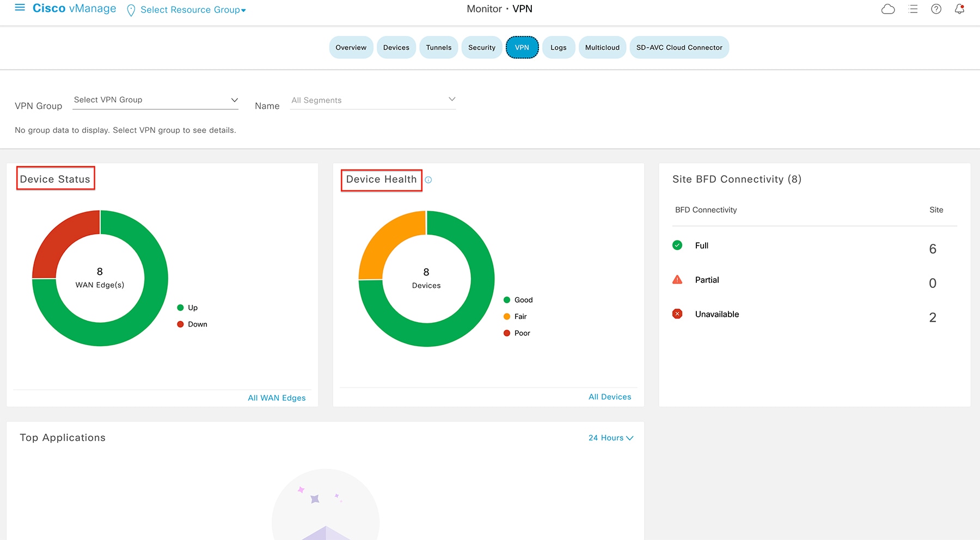Click the Full connectivity label
Screen dimensions: 980x540
point(702,246)
